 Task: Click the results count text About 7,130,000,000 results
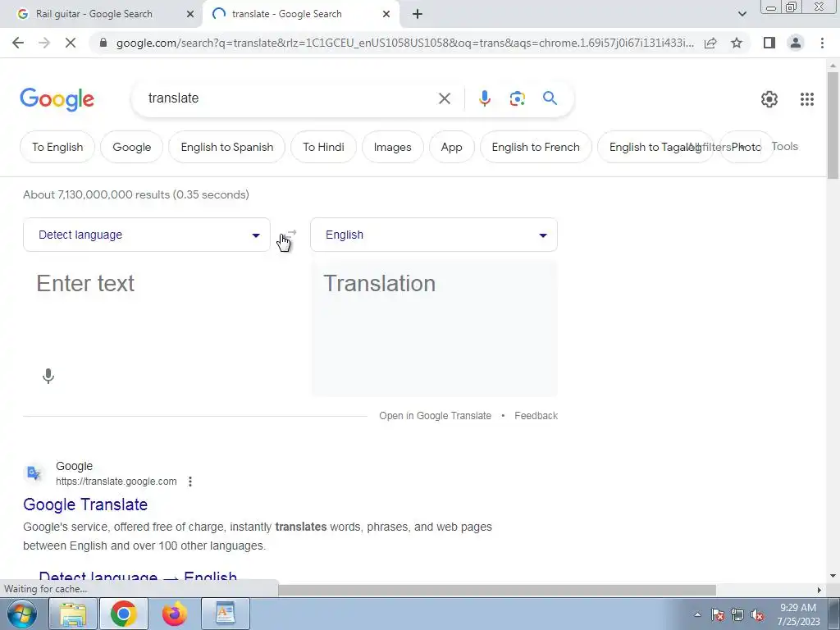[x=136, y=194]
